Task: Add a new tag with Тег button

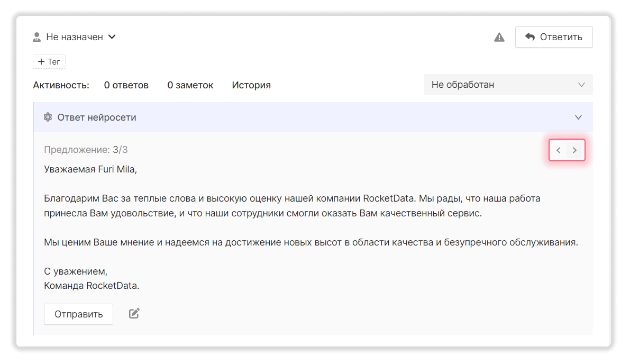Action: pos(49,61)
